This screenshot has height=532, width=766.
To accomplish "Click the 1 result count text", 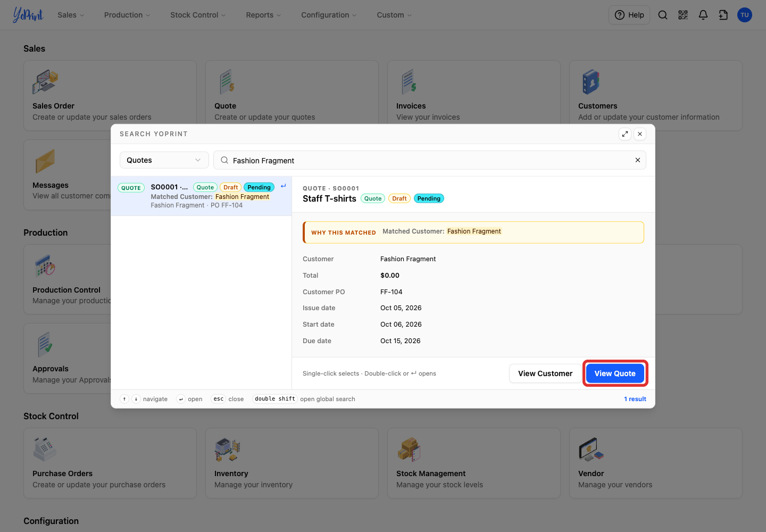I will pos(635,399).
